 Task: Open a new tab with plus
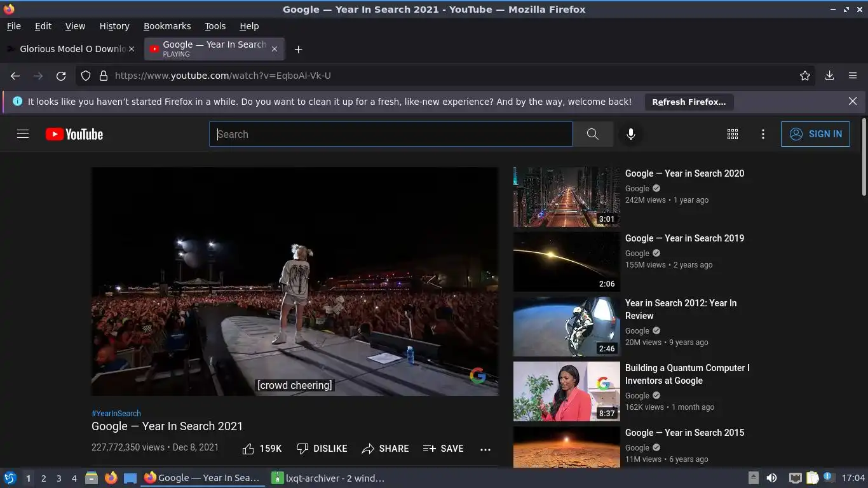pos(298,49)
